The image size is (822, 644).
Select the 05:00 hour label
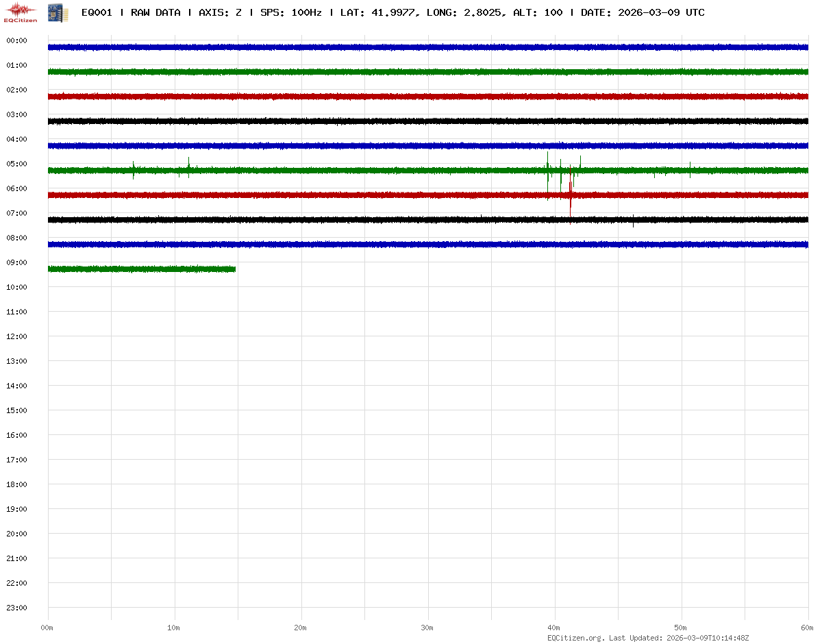(x=16, y=164)
